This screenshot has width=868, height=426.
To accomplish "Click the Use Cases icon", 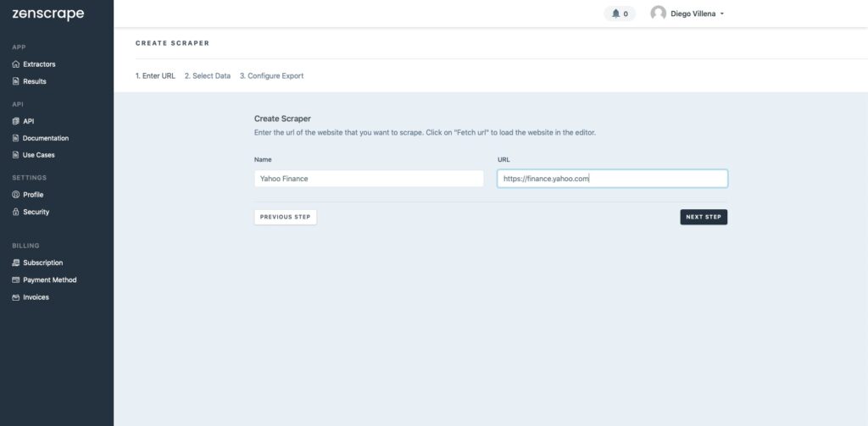I will coord(16,155).
